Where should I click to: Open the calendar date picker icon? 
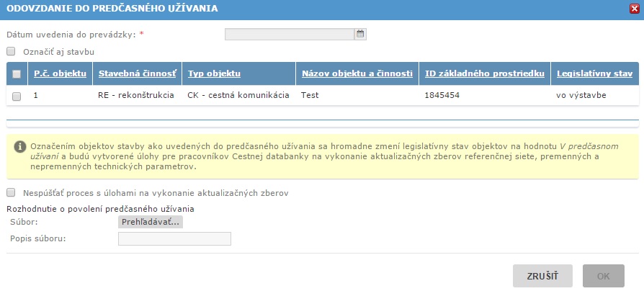tap(361, 34)
